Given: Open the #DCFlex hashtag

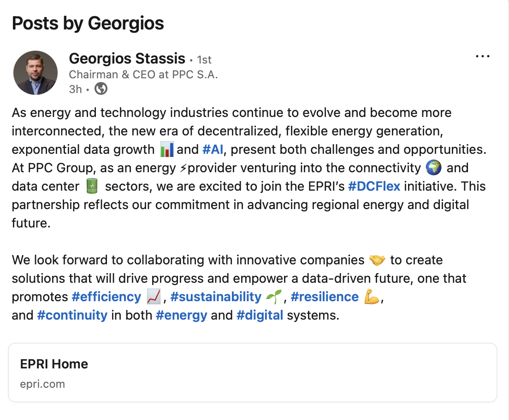Looking at the screenshot, I should 374,187.
